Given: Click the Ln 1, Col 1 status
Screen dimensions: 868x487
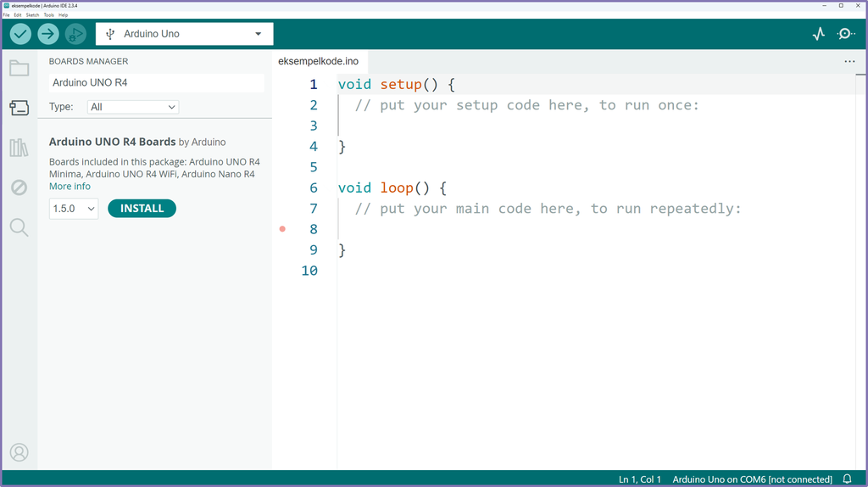Looking at the screenshot, I should 640,479.
